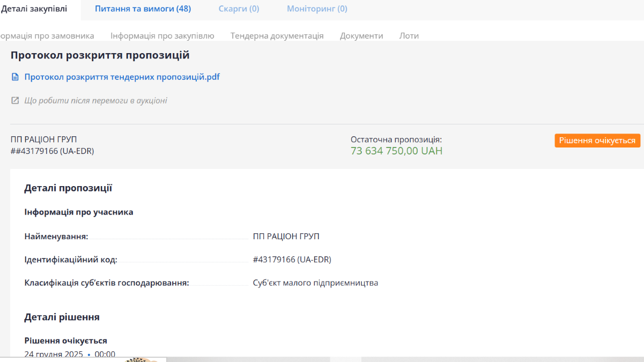
Task: Jump to 'Тендерна документація' section
Action: pos(277,36)
